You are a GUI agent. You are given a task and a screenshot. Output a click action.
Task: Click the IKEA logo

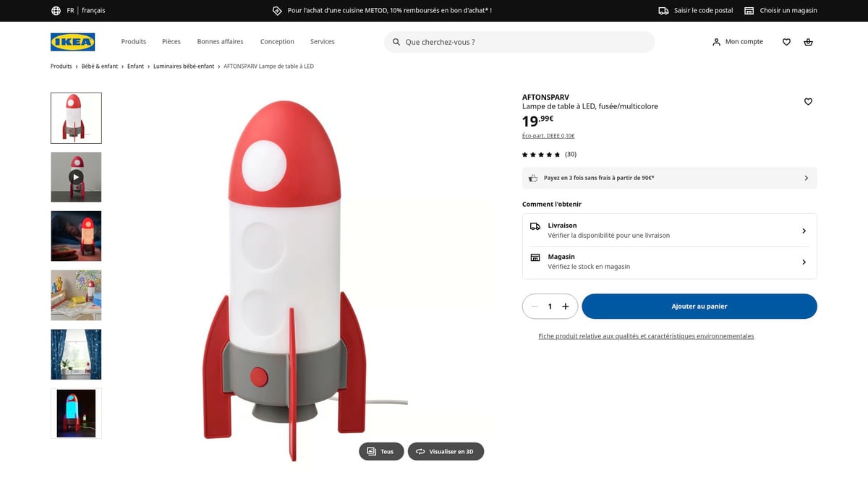72,42
